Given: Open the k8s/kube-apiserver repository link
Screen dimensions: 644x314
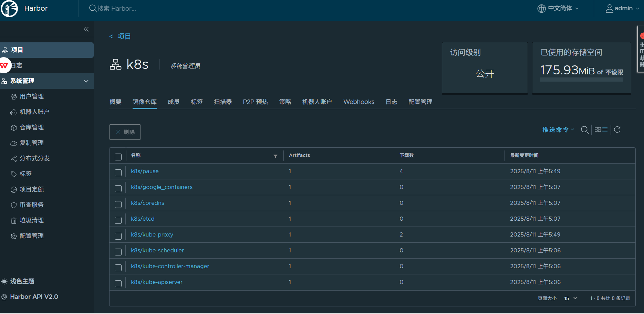Looking at the screenshot, I should (x=157, y=282).
